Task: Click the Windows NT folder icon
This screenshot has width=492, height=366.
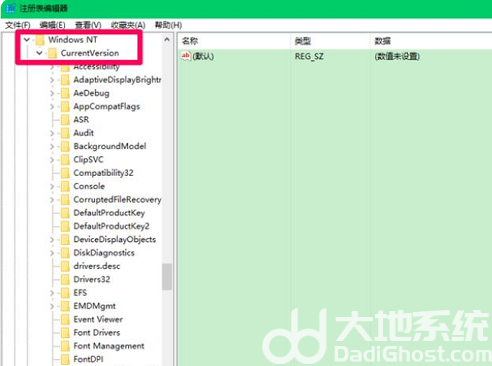Action: [x=40, y=40]
